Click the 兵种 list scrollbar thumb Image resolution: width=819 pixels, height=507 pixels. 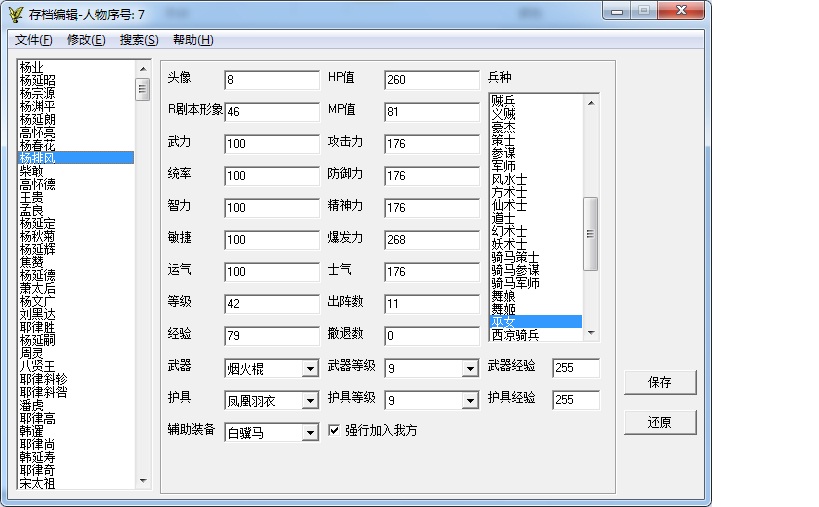[x=591, y=233]
